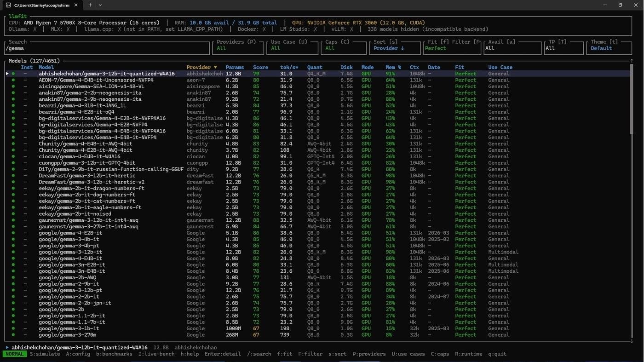Select the Chunity/gemma-4-E4B-it-AWQ-4bit row
This screenshot has height=362, width=644.
point(317,144)
